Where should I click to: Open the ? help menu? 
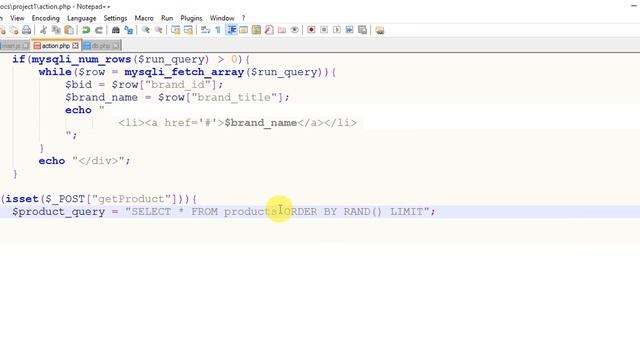click(x=243, y=18)
